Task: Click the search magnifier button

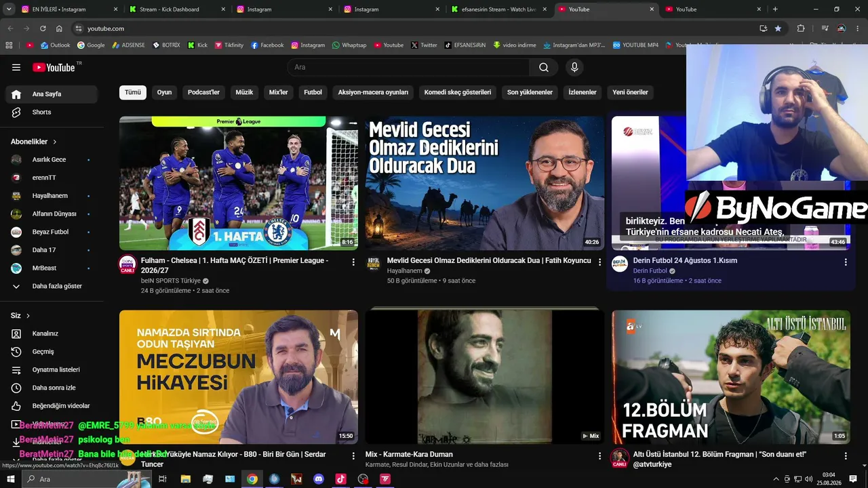Action: click(544, 67)
